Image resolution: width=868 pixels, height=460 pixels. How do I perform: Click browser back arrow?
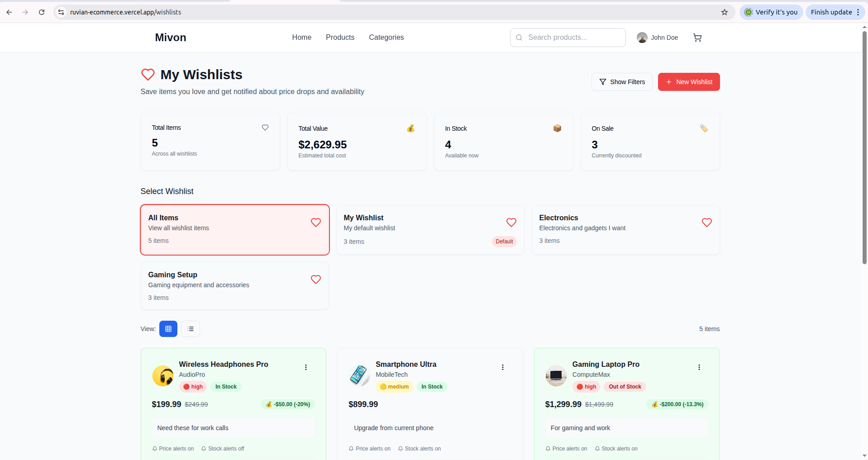coord(9,12)
